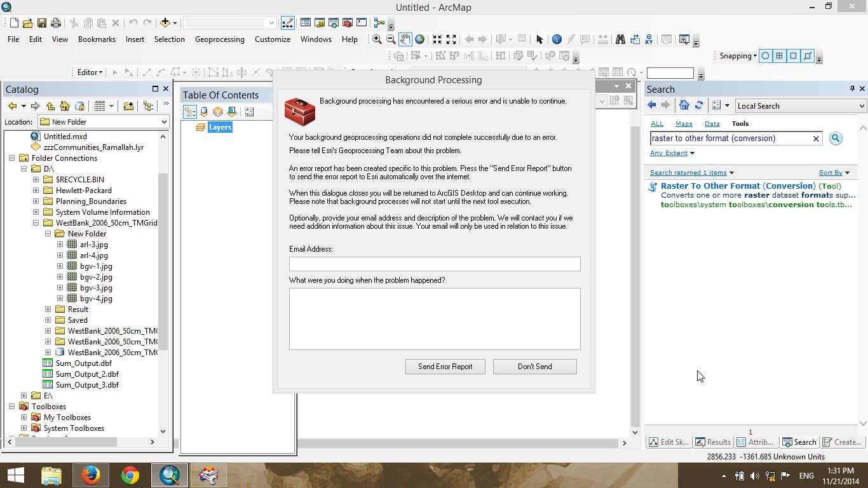Viewport: 868px width, 488px height.
Task: Click the Don't Send button
Action: click(534, 367)
